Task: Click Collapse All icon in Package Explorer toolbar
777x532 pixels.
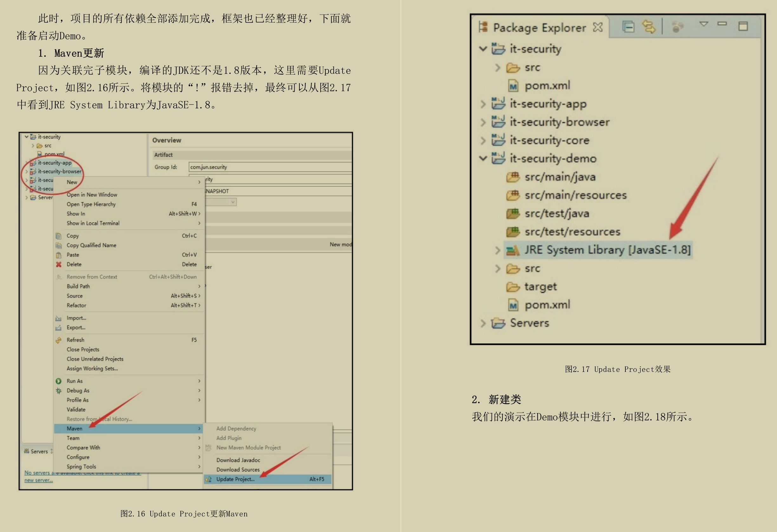Action: 628,27
